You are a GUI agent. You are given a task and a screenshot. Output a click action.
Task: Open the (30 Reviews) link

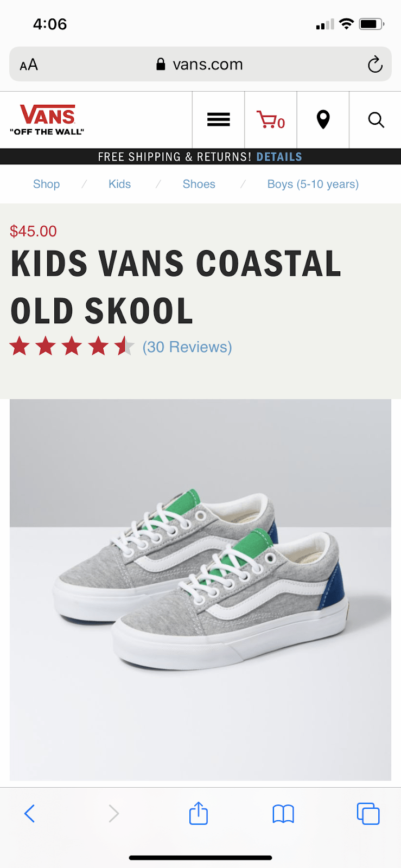[x=187, y=347]
